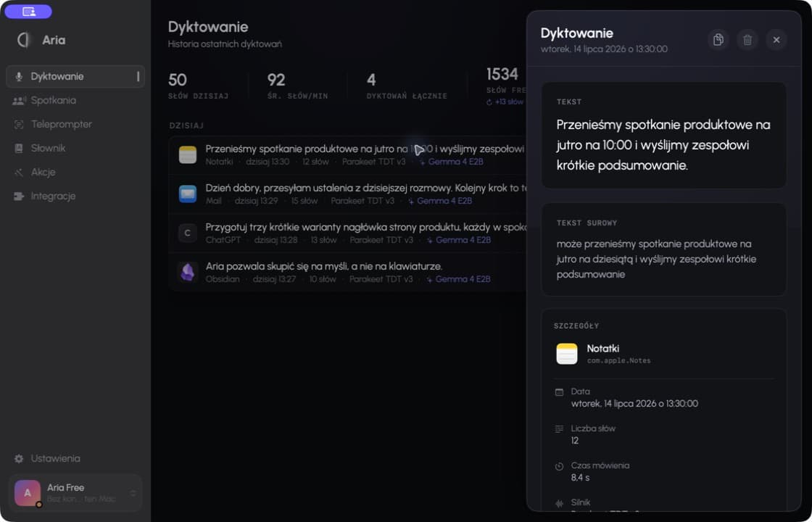
Task: Open the Słownik sidebar section
Action: click(x=75, y=148)
